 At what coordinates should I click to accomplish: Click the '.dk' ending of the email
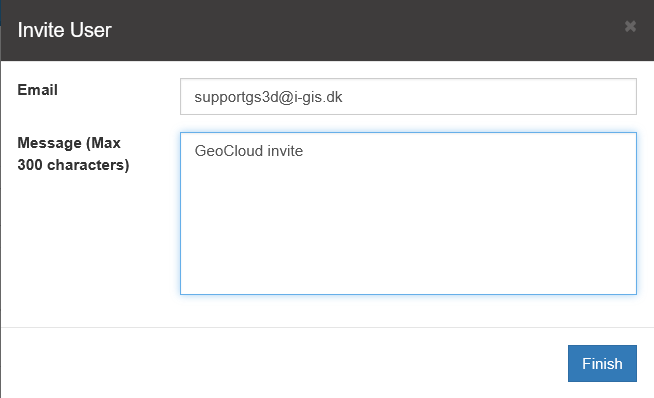click(x=333, y=97)
